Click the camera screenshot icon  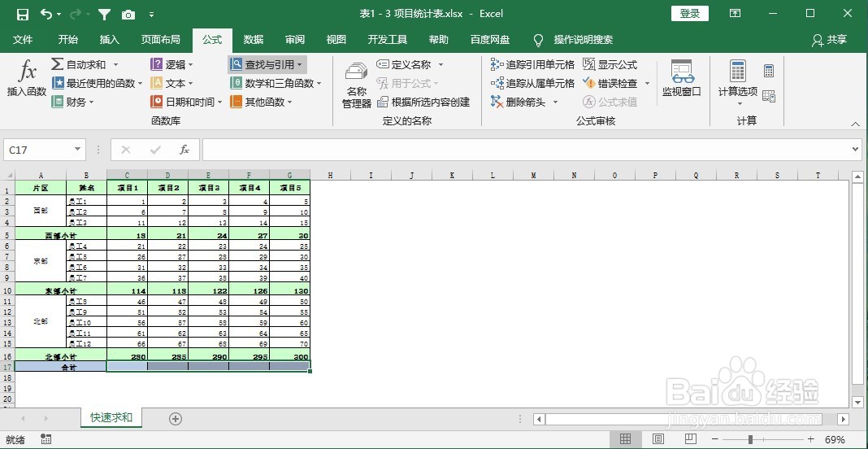tap(128, 15)
